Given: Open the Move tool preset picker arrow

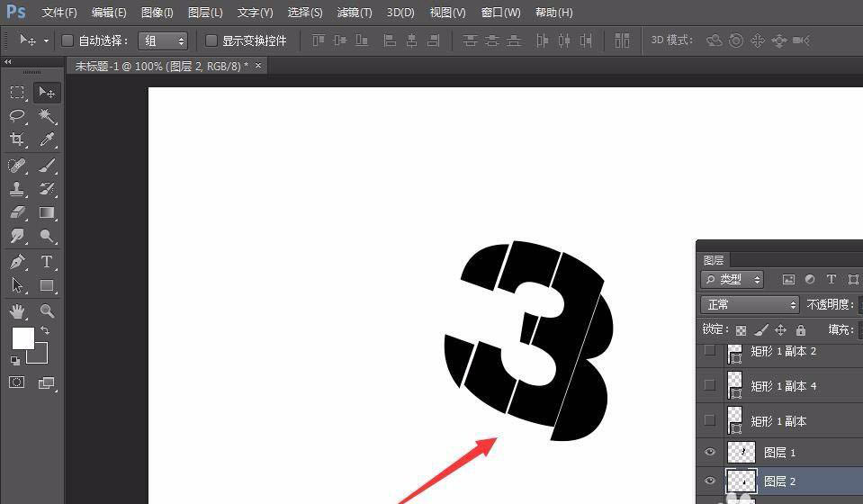Looking at the screenshot, I should click(x=46, y=40).
